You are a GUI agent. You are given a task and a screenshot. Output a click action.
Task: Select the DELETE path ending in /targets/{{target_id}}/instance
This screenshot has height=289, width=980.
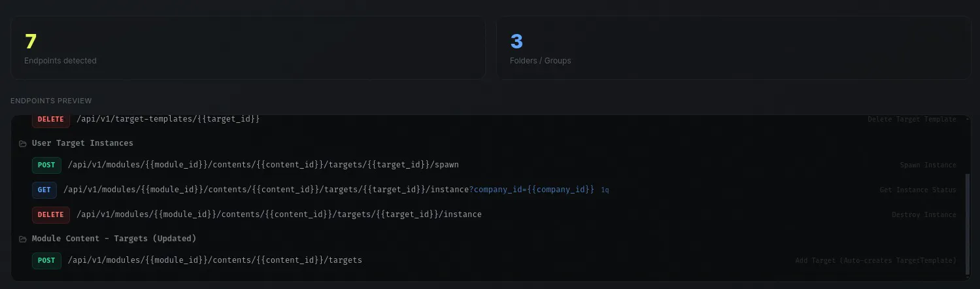[x=279, y=214]
